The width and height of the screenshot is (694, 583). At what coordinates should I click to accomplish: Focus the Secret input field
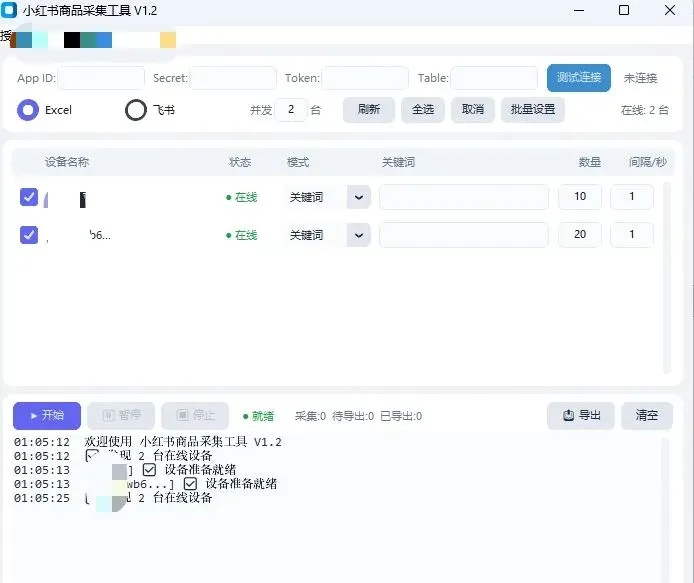click(233, 78)
